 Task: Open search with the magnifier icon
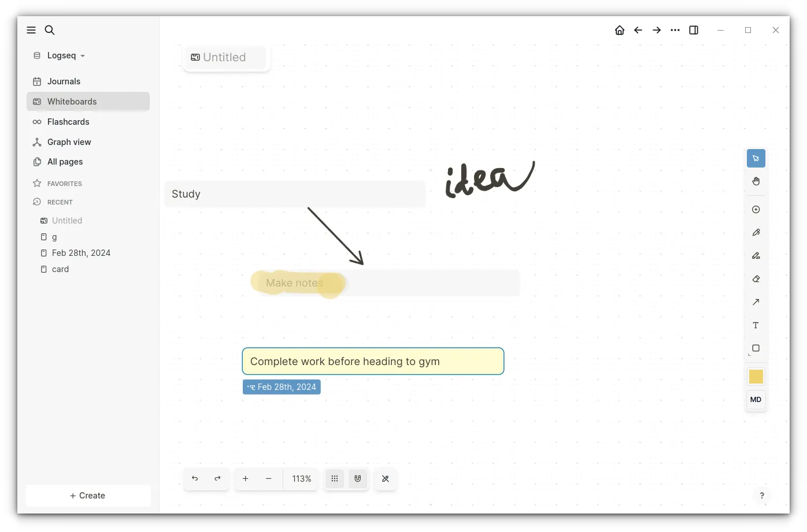pos(50,30)
